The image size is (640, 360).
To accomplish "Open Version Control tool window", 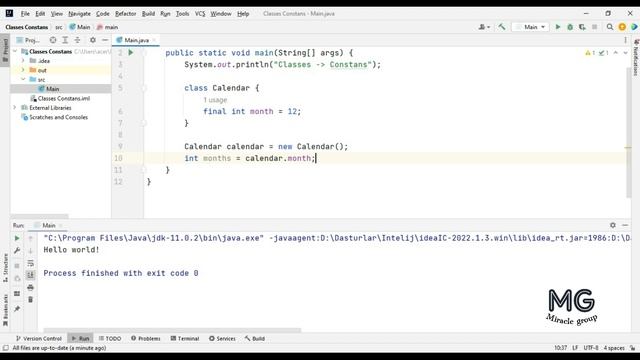I will coord(38,338).
